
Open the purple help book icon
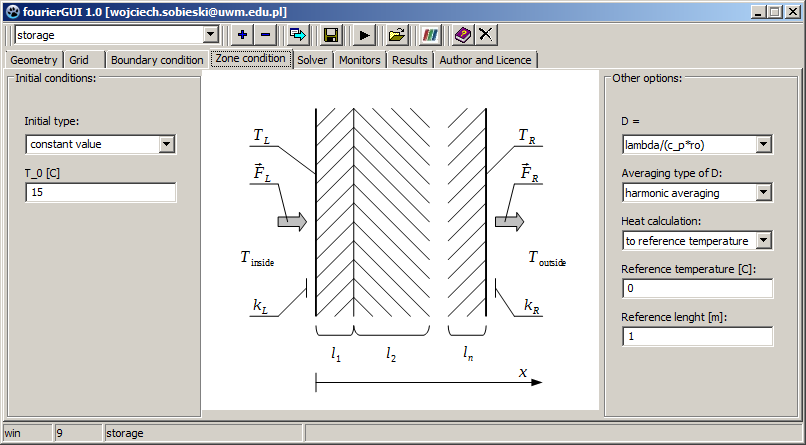462,35
